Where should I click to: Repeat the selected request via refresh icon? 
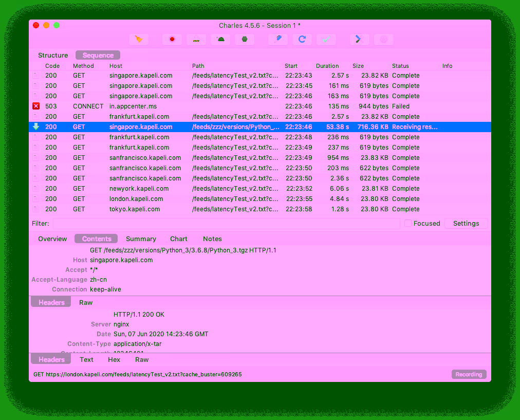pos(302,39)
